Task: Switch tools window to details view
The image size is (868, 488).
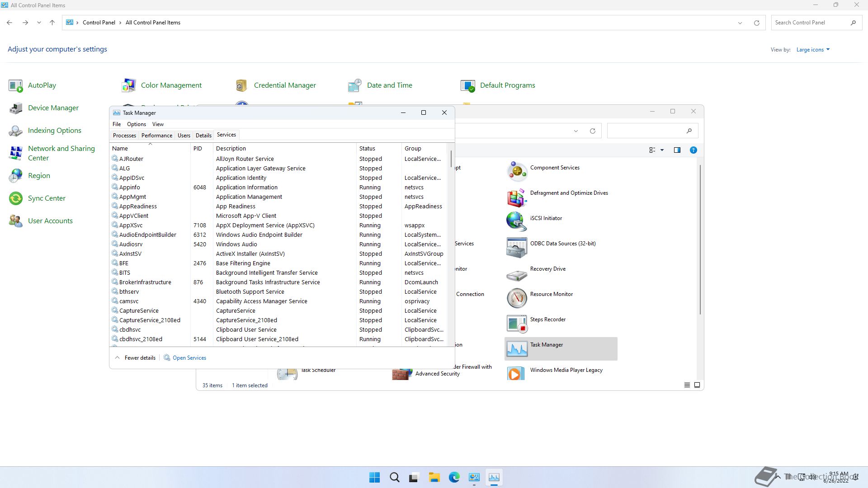Action: 687,385
